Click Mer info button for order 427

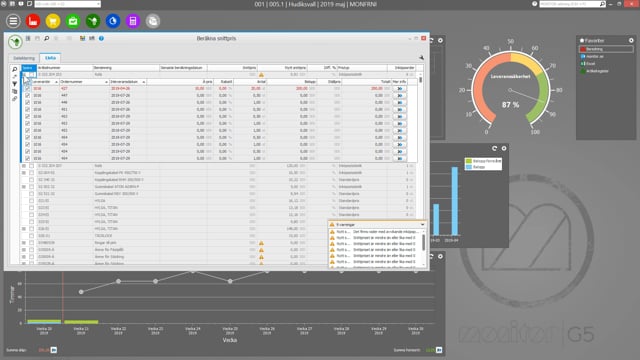pyautogui.click(x=399, y=89)
